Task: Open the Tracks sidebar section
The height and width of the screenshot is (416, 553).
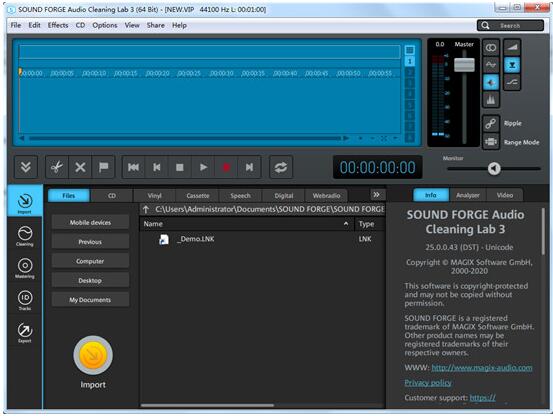Action: tap(25, 300)
